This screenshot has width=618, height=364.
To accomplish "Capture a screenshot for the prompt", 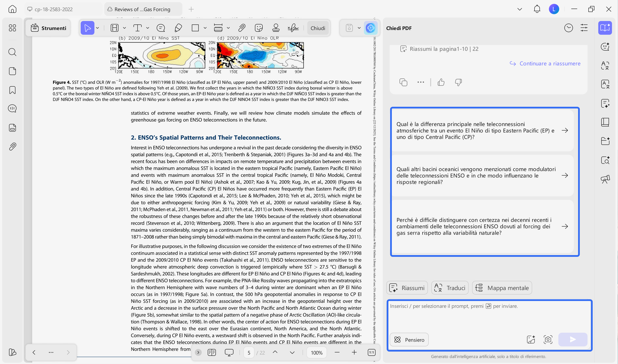I will (x=548, y=340).
